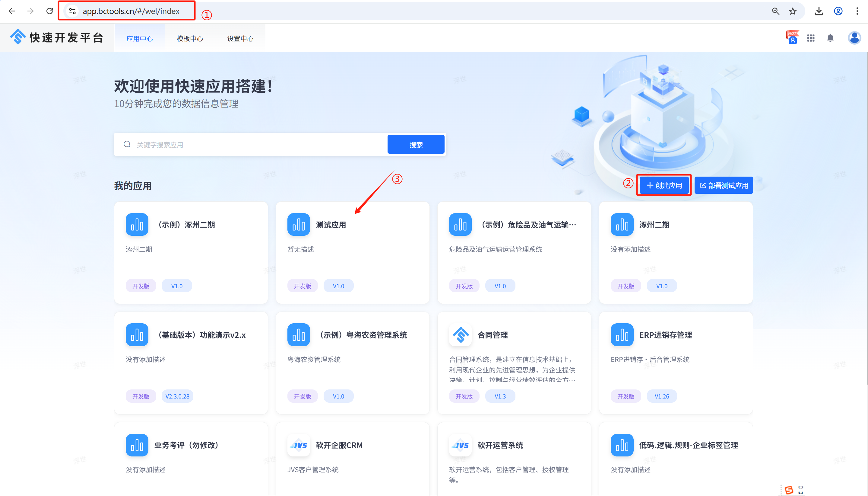The image size is (868, 496).
Task: Click the V1.26 version tag on ERP进销存管理
Action: coord(661,396)
